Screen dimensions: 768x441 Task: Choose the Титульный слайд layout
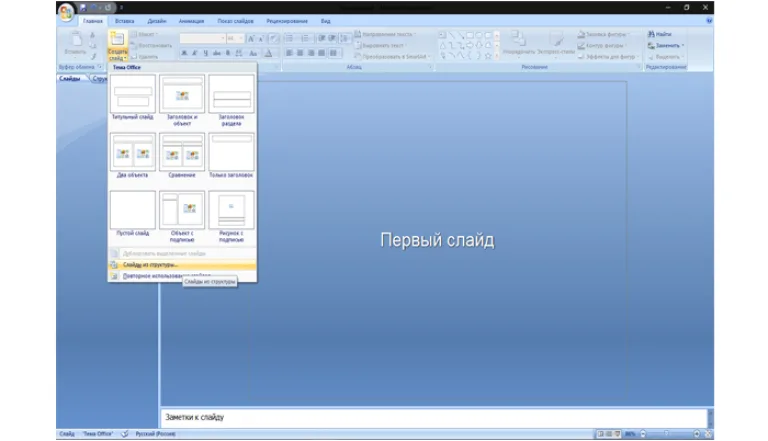133,98
